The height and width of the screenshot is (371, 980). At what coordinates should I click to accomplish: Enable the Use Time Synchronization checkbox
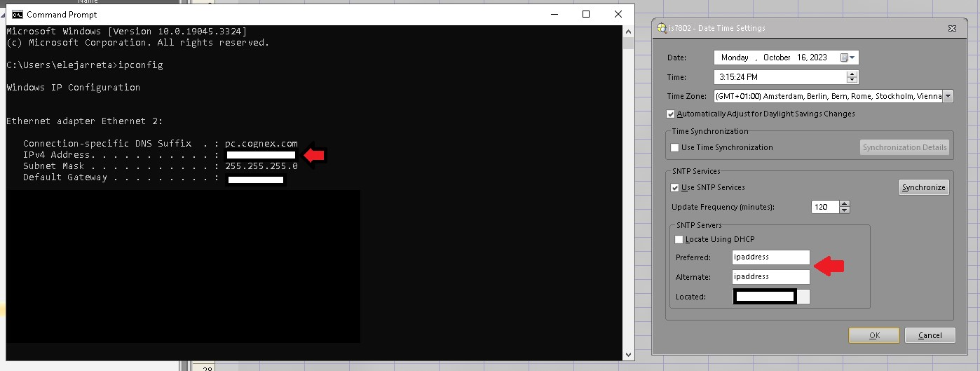click(x=675, y=147)
